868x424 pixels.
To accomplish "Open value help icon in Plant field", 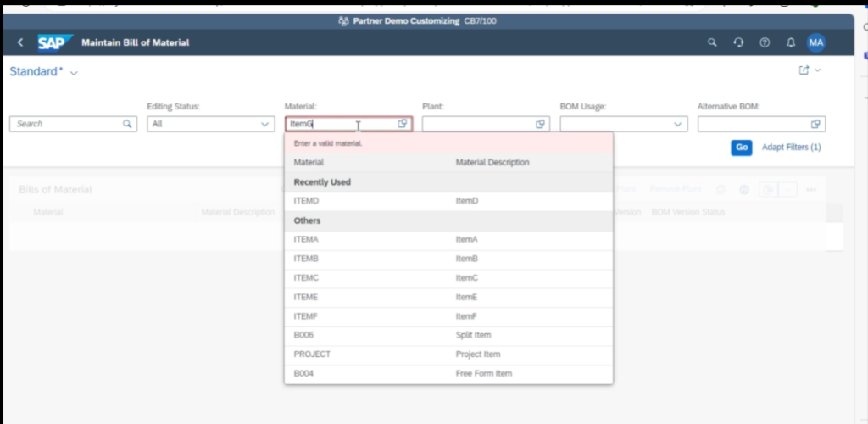I will point(540,124).
